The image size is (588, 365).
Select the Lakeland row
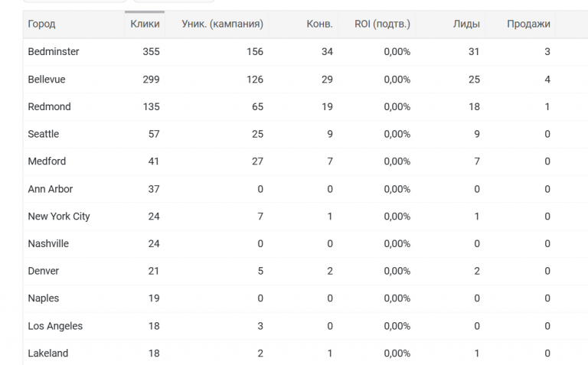coord(305,353)
